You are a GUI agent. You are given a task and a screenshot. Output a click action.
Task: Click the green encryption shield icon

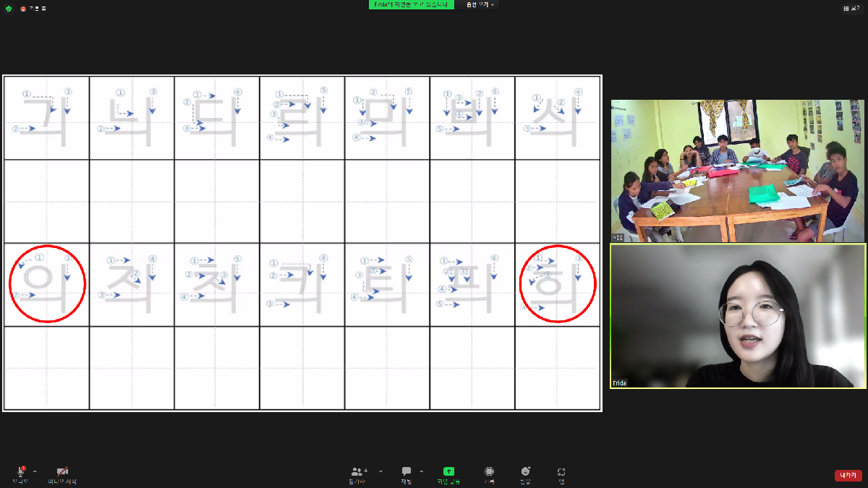(9, 8)
